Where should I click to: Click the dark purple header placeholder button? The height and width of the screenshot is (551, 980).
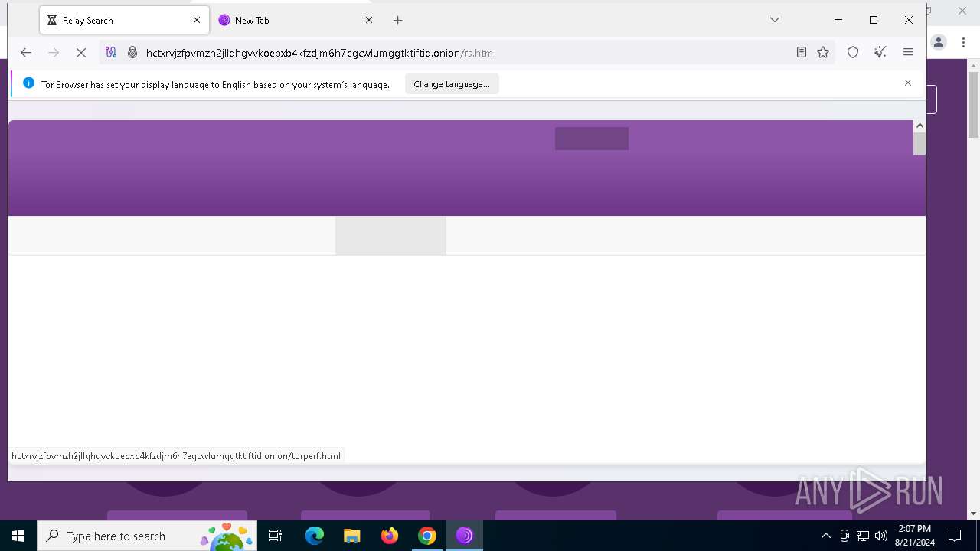pyautogui.click(x=592, y=139)
